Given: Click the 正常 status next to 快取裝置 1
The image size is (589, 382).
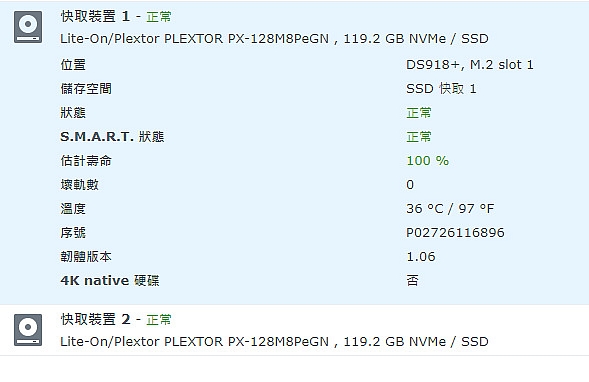Looking at the screenshot, I should (x=159, y=17).
